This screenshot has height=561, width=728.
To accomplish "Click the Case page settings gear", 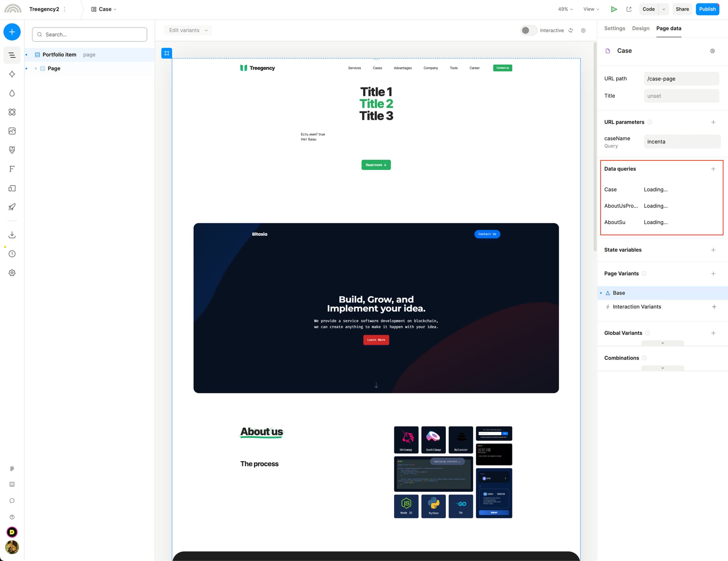I will tap(712, 51).
